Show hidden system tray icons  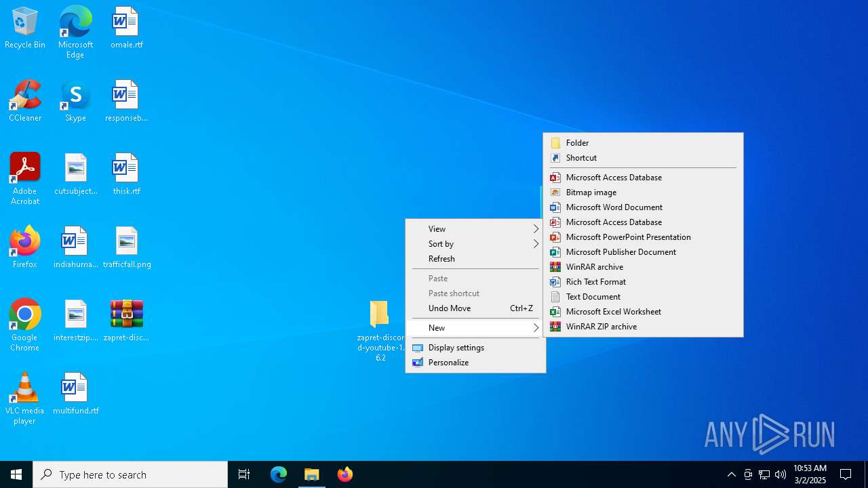tap(732, 474)
